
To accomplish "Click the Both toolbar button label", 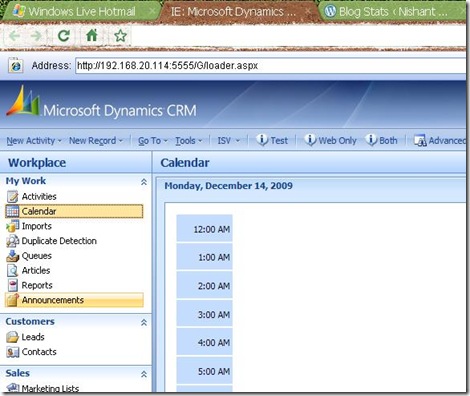I will pos(388,141).
